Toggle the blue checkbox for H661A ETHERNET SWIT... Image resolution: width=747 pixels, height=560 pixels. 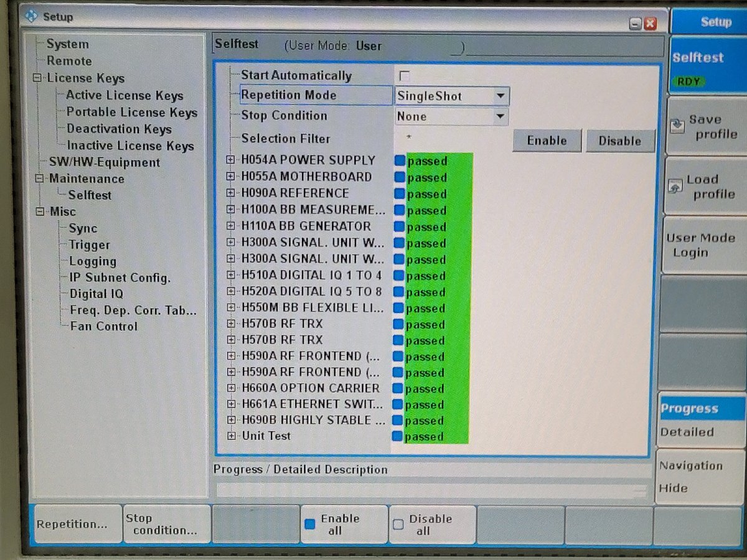coord(398,404)
